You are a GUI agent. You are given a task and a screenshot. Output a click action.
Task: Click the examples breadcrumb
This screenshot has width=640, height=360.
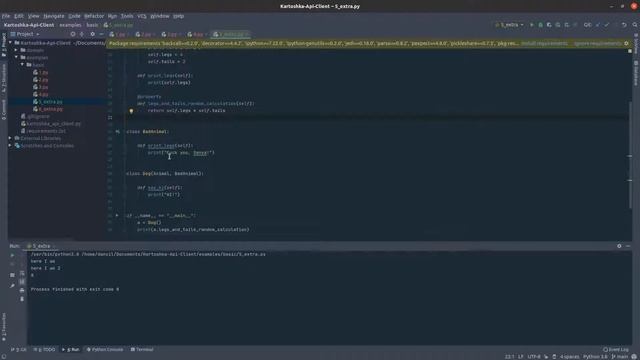click(x=70, y=25)
